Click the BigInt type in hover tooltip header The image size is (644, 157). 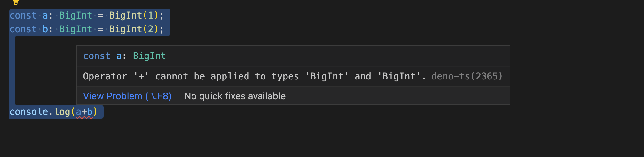[150, 56]
